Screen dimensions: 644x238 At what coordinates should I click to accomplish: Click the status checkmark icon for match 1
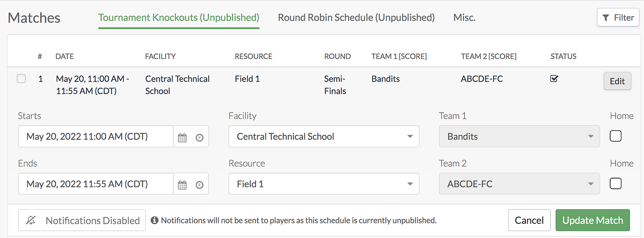tap(554, 78)
